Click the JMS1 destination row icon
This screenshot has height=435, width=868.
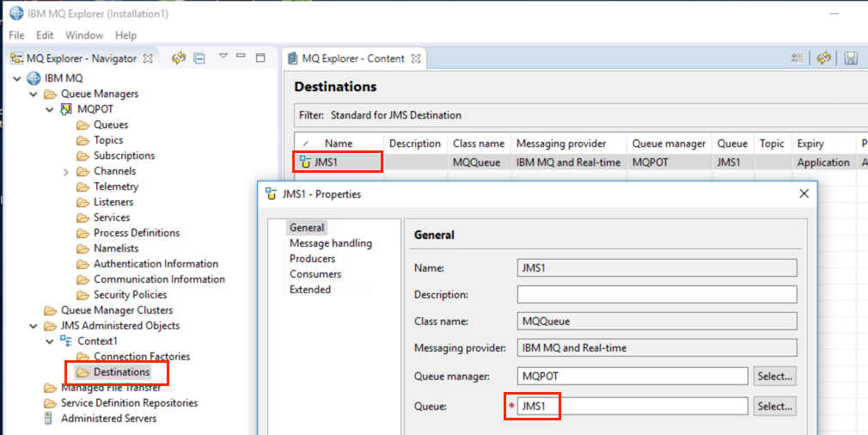point(305,162)
